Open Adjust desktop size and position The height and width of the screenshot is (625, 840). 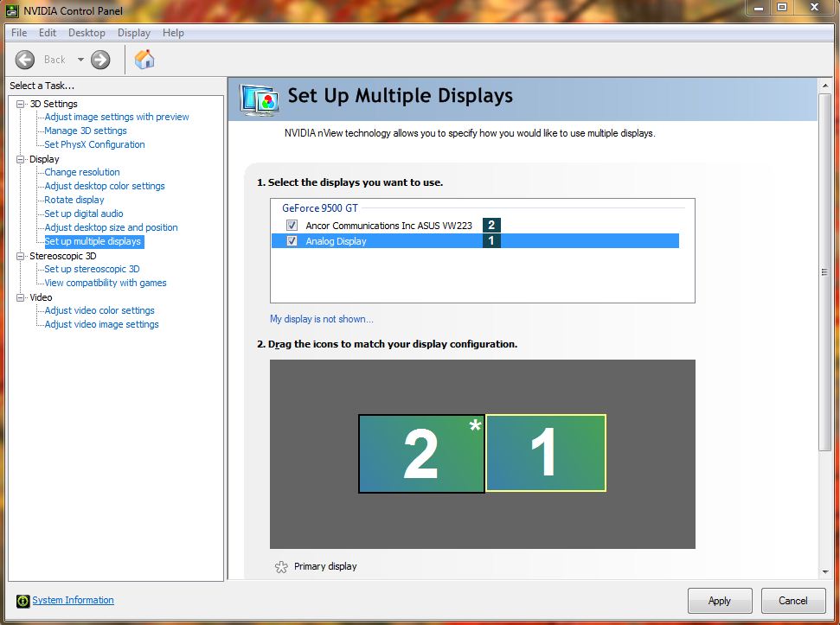pyautogui.click(x=111, y=227)
